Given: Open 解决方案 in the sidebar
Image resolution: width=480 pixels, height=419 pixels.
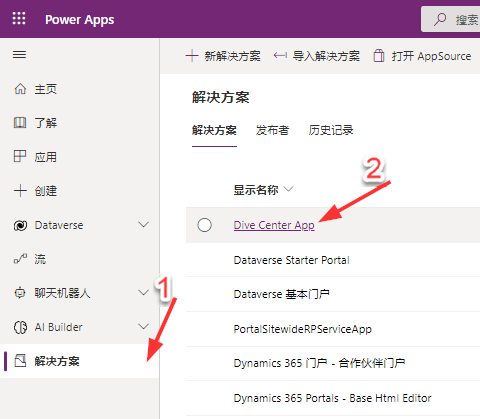Looking at the screenshot, I should pyautogui.click(x=79, y=361).
